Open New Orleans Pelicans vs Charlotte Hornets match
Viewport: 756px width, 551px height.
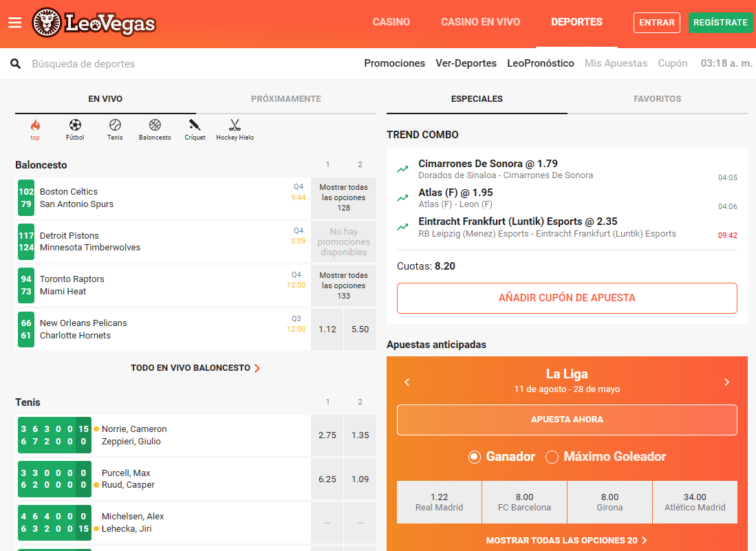pos(163,329)
